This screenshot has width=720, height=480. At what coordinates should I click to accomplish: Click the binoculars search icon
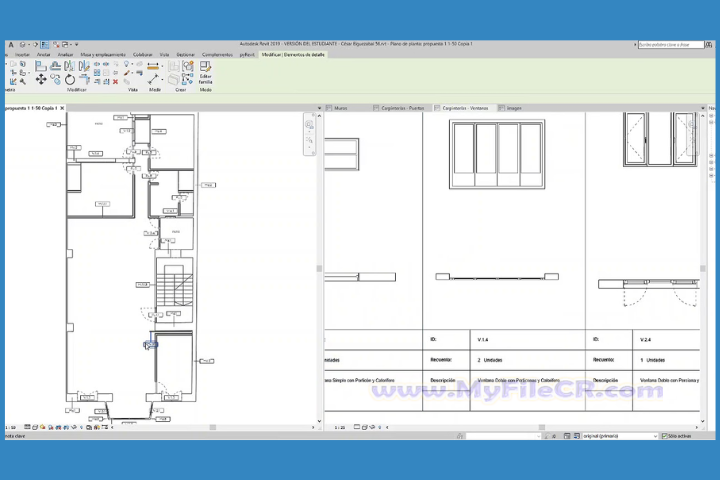[709, 45]
